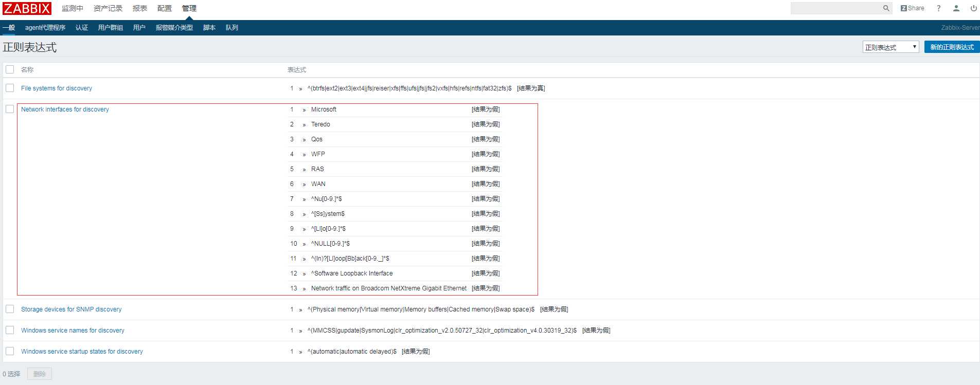Click the 0 选择 counter text
The width and height of the screenshot is (980, 385).
[x=11, y=374]
